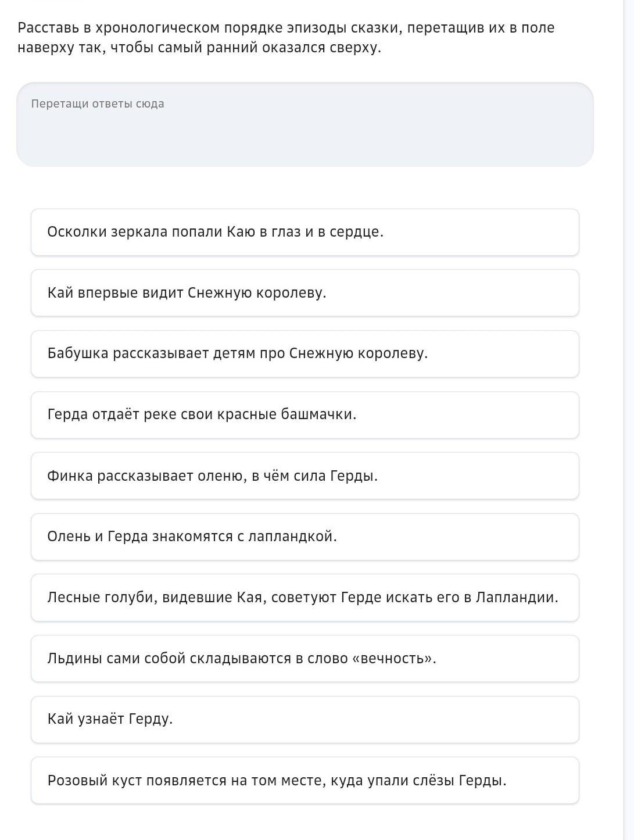
Task: Click the task instruction paragraph at top
Action: point(286,38)
